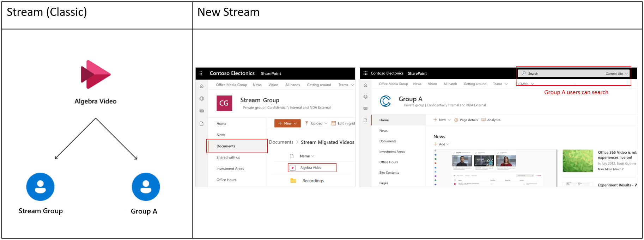This screenshot has height=240, width=644.
Task: Click home rail icon in Group A site
Action: click(365, 85)
